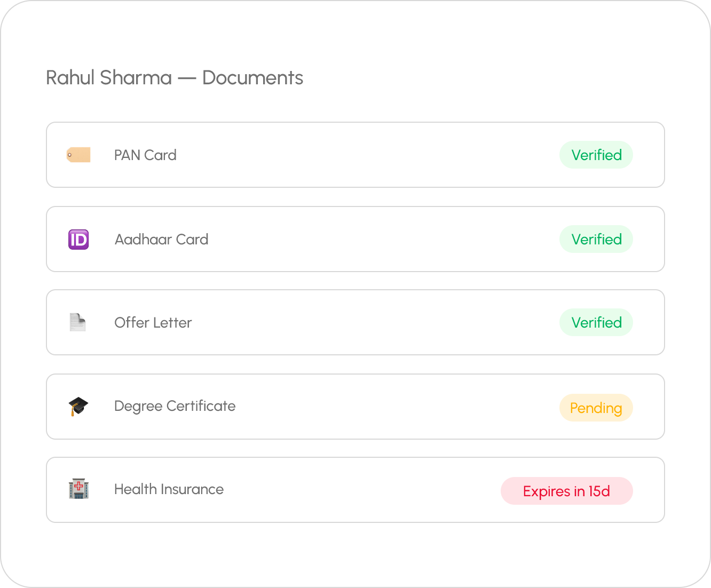Image resolution: width=711 pixels, height=588 pixels.
Task: Select the PAN Card label text
Action: 145,155
